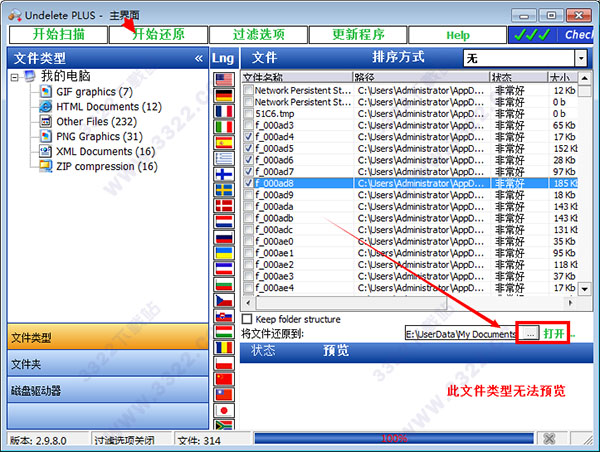This screenshot has height=452, width=600.
Task: Click the 100% progress bar
Action: (x=394, y=439)
